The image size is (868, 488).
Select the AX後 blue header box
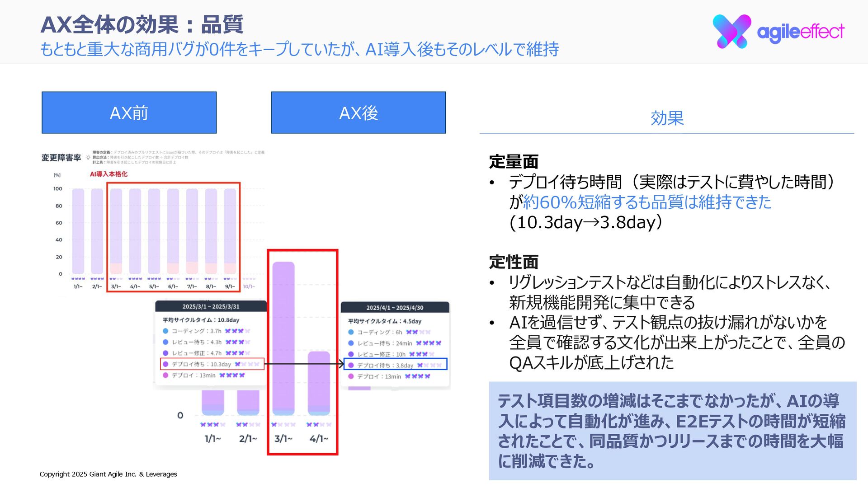point(359,113)
